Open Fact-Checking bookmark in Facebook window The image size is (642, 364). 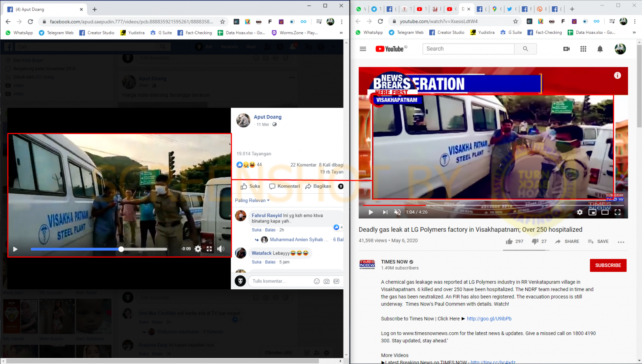195,33
